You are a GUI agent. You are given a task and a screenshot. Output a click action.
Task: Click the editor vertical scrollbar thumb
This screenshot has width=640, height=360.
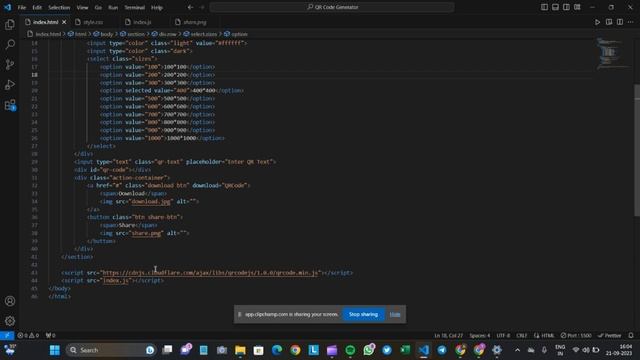click(637, 150)
